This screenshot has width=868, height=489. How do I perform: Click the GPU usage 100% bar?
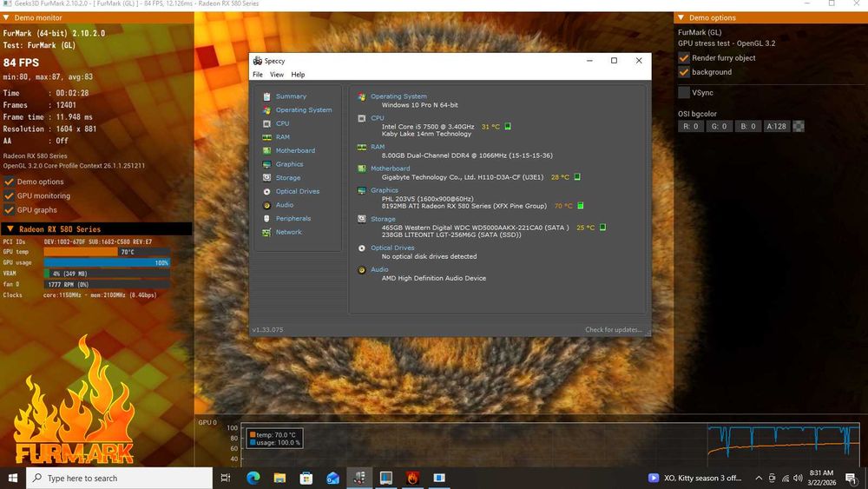[x=107, y=262]
